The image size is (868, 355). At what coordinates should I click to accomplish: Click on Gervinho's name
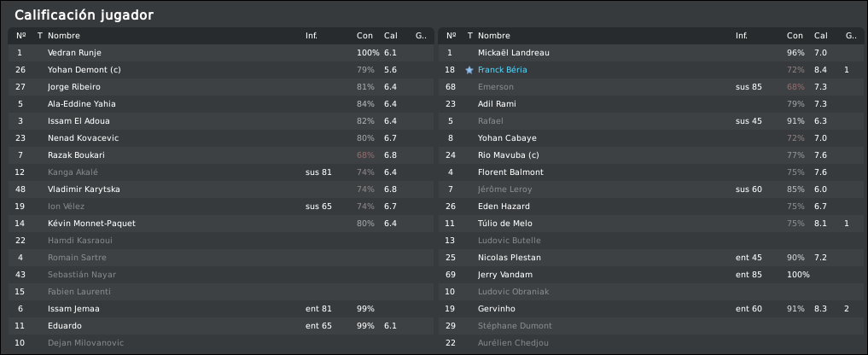click(x=496, y=309)
